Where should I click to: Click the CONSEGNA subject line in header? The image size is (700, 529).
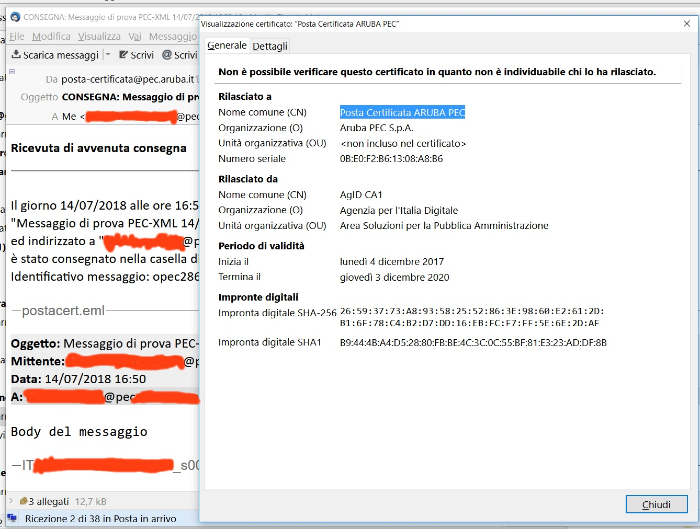click(x=130, y=97)
